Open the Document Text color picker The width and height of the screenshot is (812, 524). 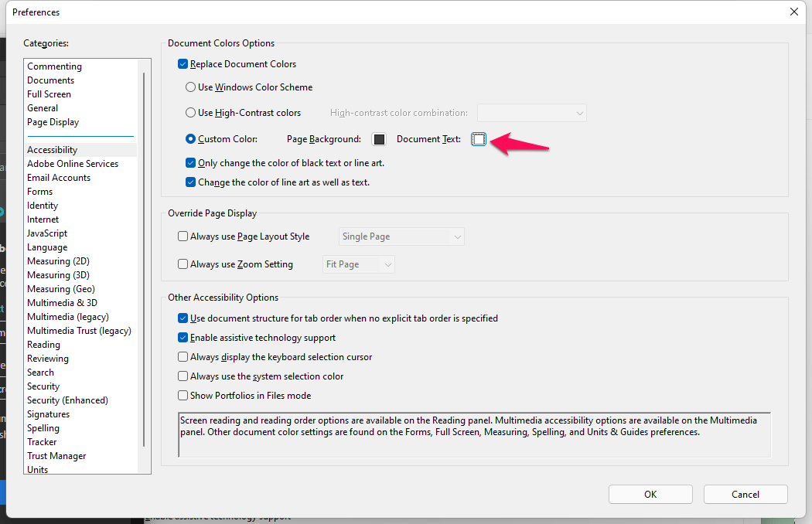[x=479, y=139]
